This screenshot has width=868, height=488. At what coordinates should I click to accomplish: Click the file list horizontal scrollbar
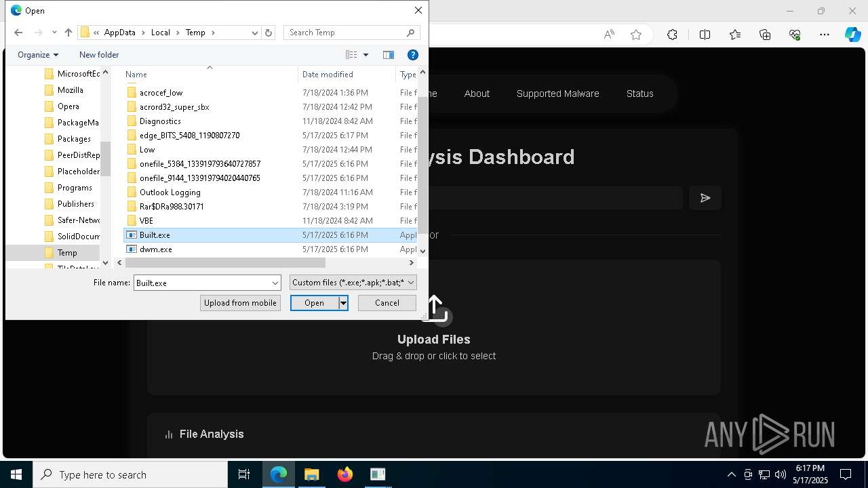click(225, 262)
